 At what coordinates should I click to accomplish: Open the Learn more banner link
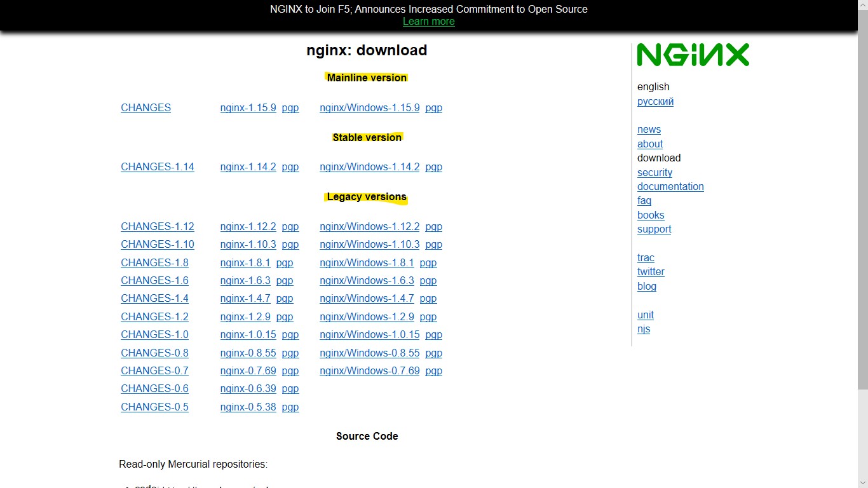point(429,22)
